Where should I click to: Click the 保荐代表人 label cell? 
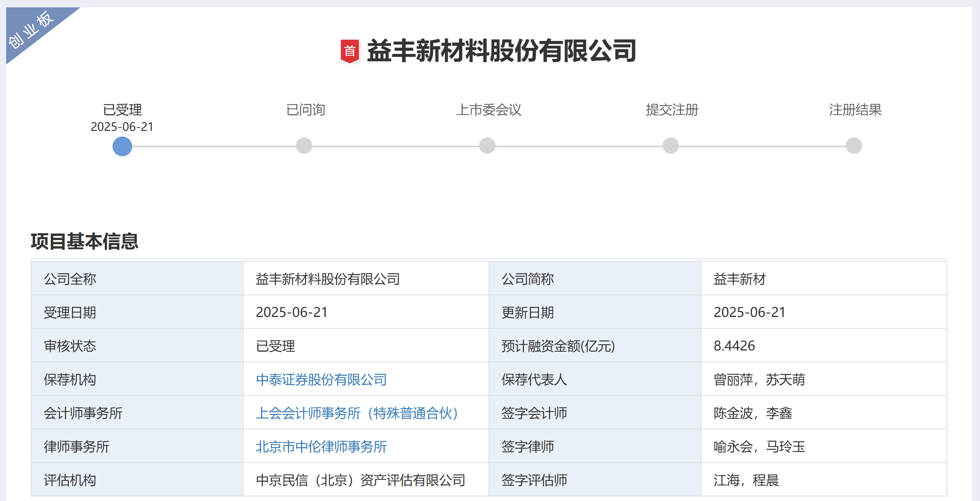click(595, 379)
